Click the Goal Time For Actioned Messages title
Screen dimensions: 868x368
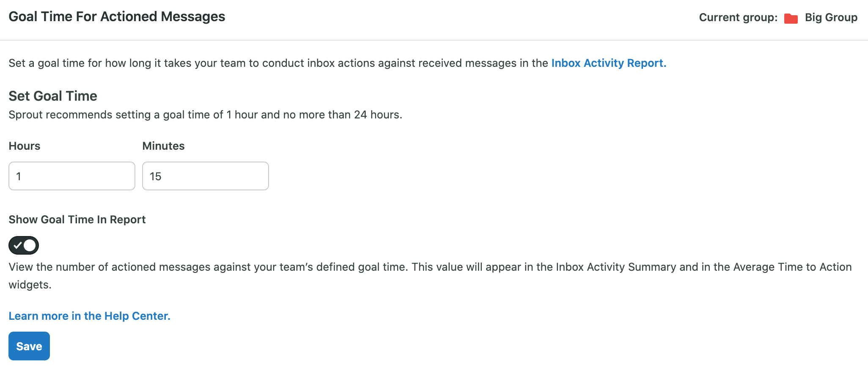tap(117, 16)
